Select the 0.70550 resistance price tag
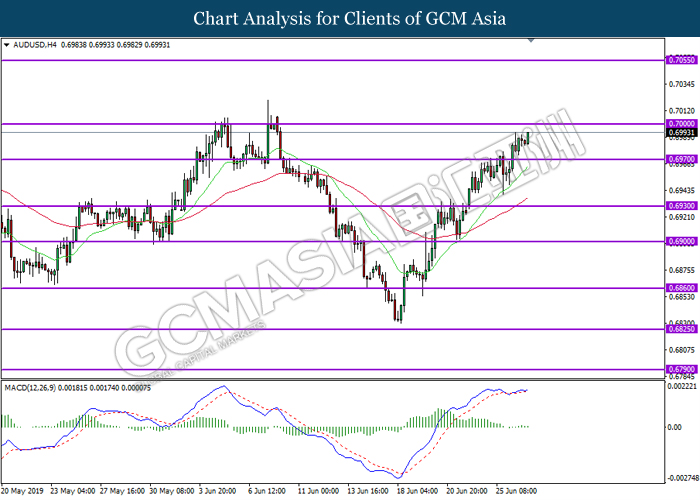 click(681, 61)
